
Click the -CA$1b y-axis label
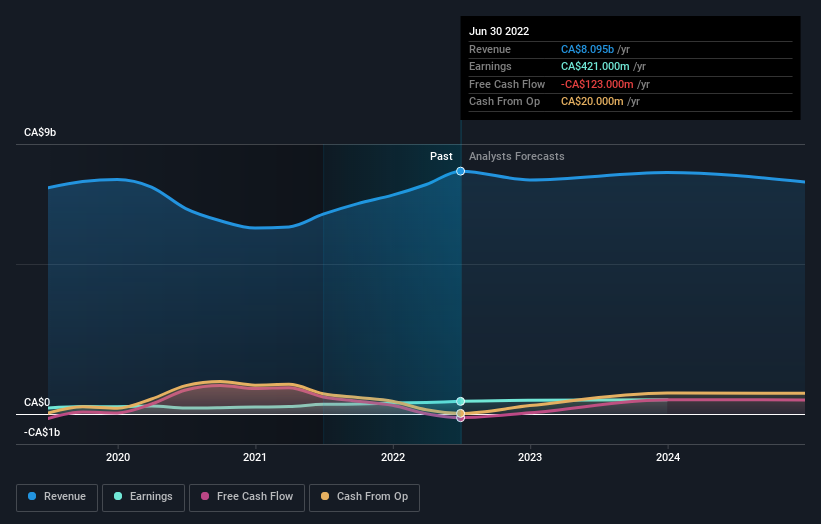[42, 432]
